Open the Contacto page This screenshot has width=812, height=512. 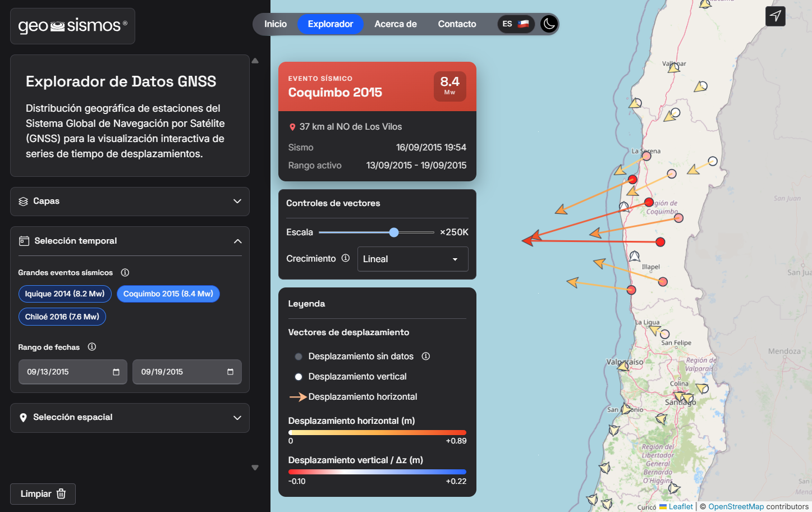(x=457, y=24)
